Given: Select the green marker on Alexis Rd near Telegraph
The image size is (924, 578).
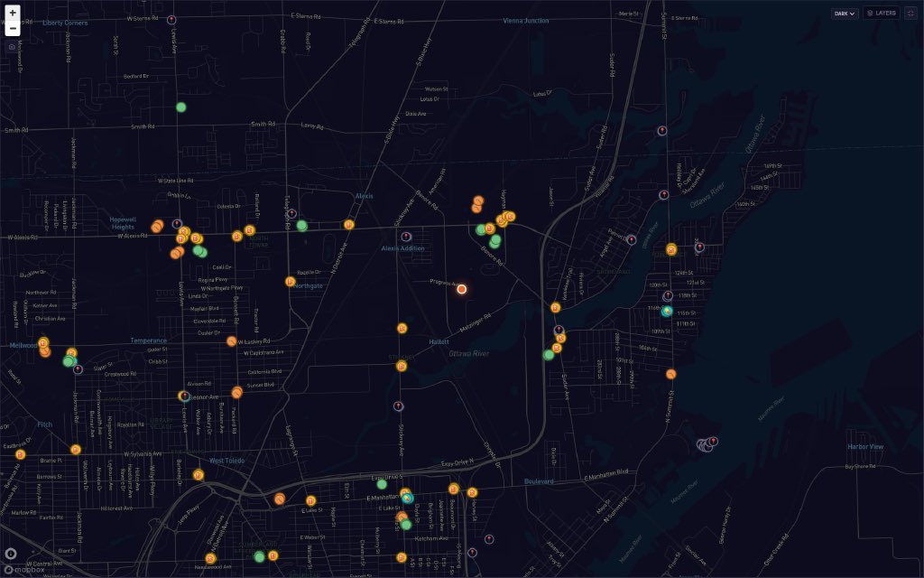Looking at the screenshot, I should click(x=301, y=225).
